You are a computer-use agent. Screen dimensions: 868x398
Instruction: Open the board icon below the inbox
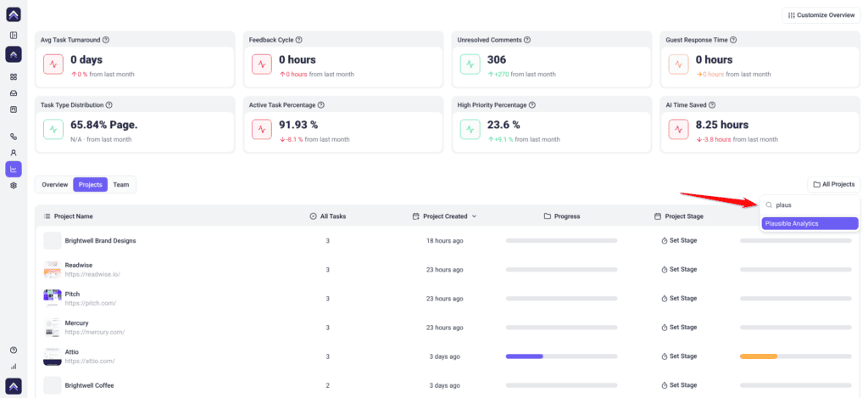[14, 109]
